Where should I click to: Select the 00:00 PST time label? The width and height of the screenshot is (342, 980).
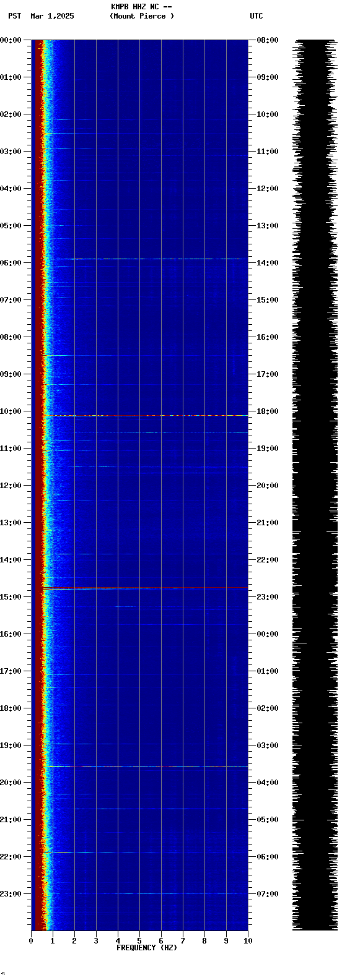coord(11,40)
